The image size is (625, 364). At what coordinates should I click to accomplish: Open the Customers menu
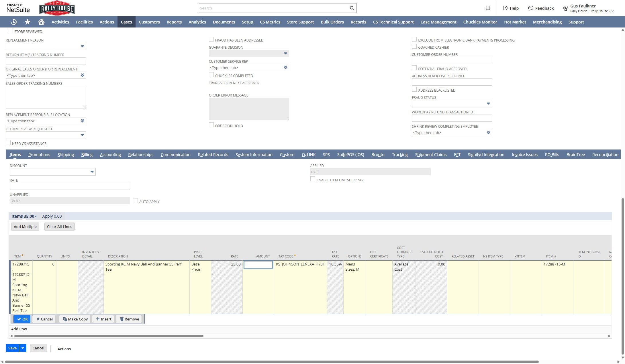[x=149, y=22]
